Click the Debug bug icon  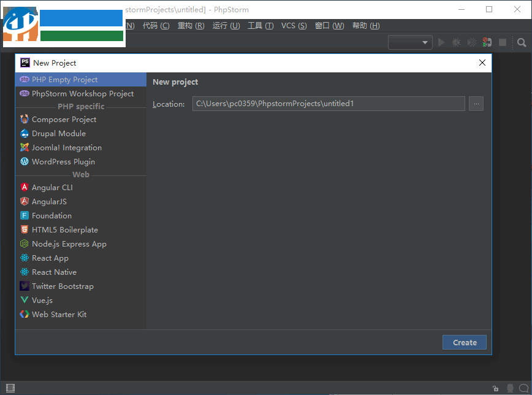tap(457, 42)
